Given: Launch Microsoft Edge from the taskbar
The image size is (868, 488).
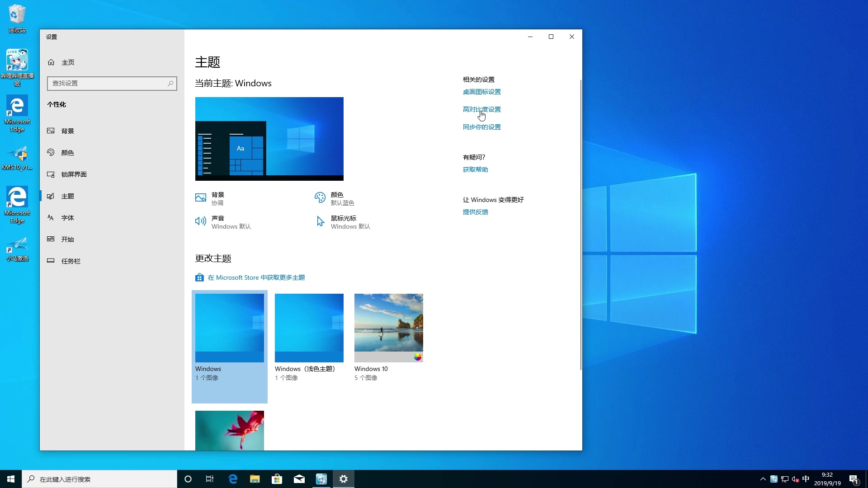Looking at the screenshot, I should (232, 479).
